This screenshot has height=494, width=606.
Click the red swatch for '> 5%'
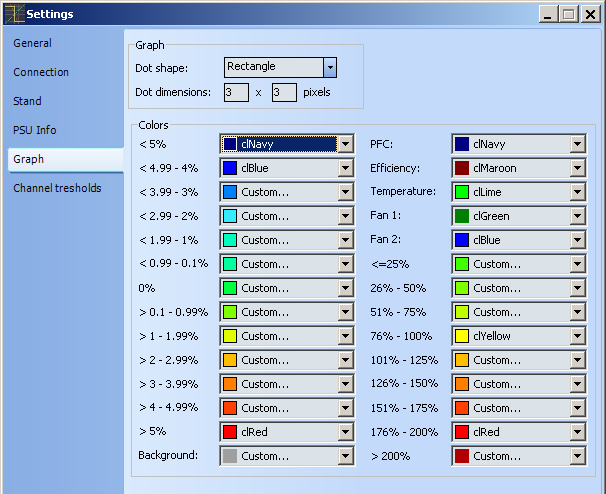click(x=230, y=432)
